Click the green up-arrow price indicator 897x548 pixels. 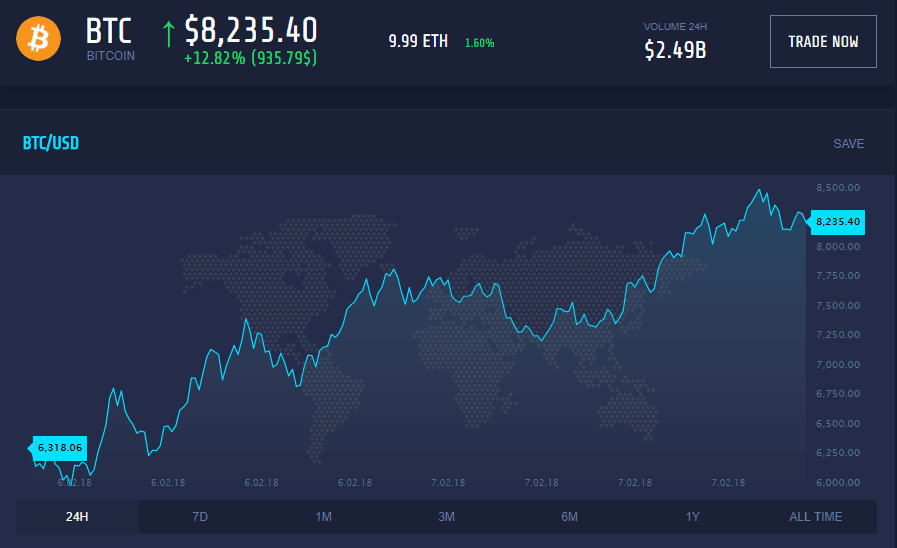coord(168,34)
